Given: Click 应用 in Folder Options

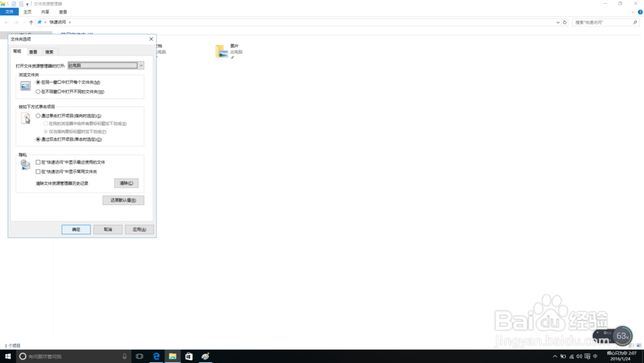Looking at the screenshot, I should (139, 230).
